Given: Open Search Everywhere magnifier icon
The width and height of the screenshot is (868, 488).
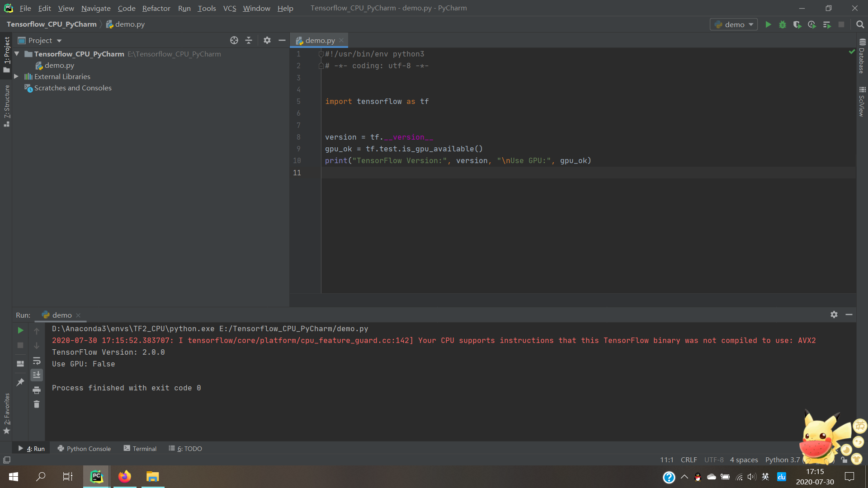Looking at the screenshot, I should click(860, 24).
